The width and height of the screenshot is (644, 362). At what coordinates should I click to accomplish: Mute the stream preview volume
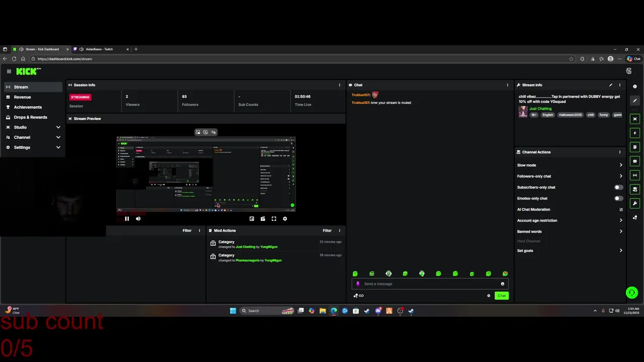click(138, 219)
